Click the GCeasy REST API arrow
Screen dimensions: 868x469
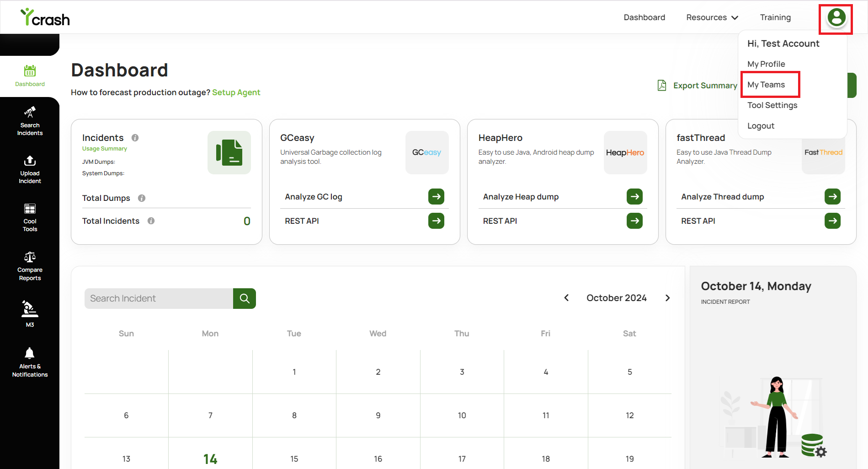point(436,221)
